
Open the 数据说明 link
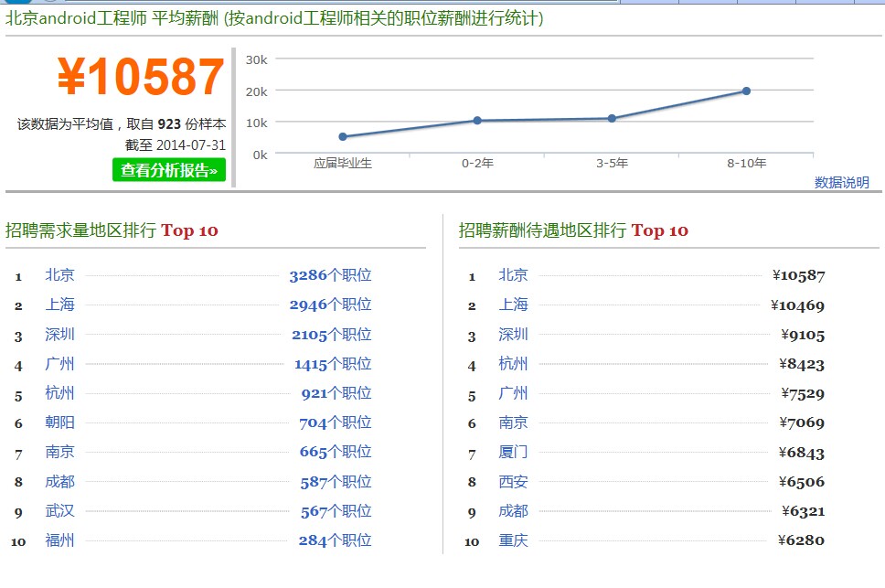[841, 182]
